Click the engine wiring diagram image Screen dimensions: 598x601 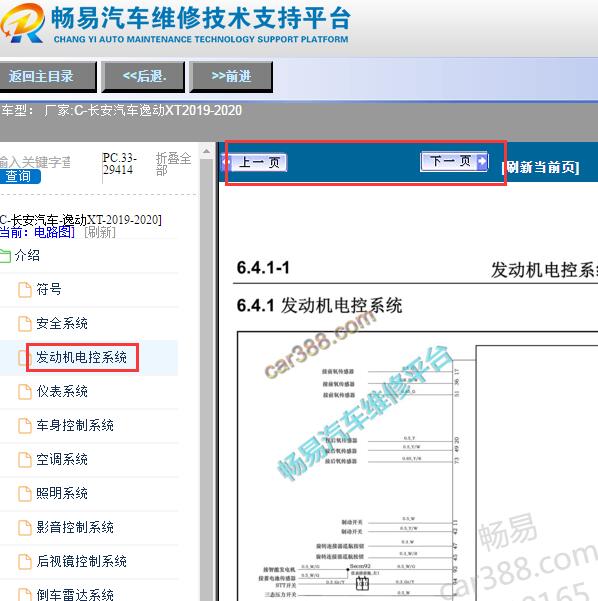417,466
